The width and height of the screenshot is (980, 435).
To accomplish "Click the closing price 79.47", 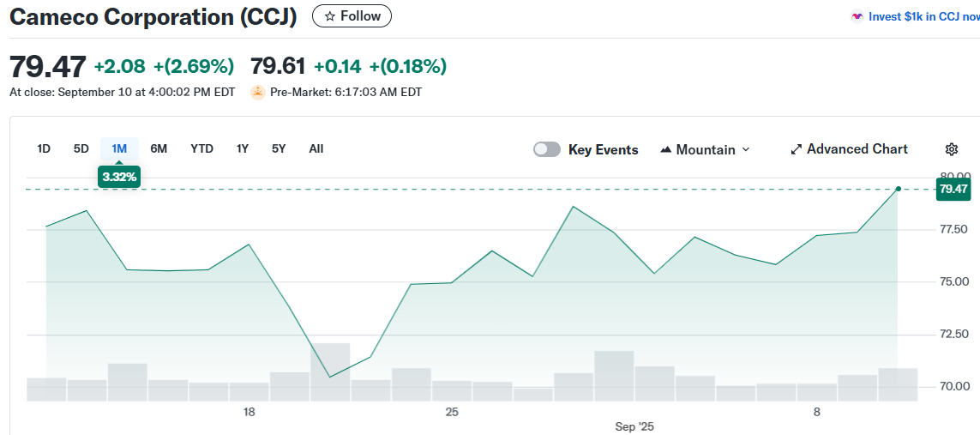I will coord(47,66).
